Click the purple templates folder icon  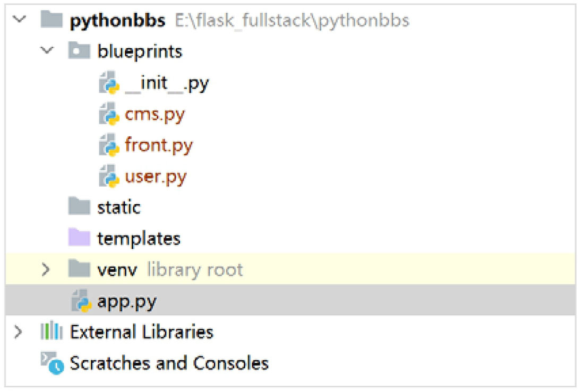click(x=79, y=238)
